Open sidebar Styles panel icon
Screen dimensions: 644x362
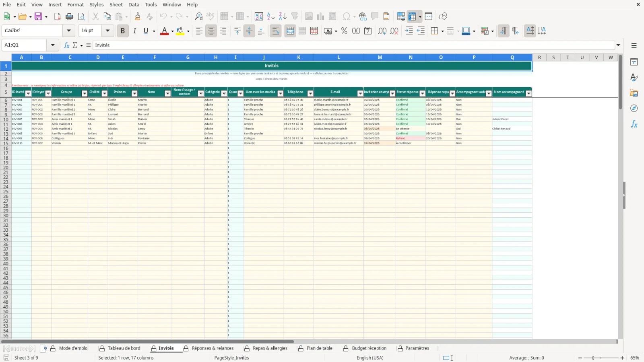[x=634, y=77]
